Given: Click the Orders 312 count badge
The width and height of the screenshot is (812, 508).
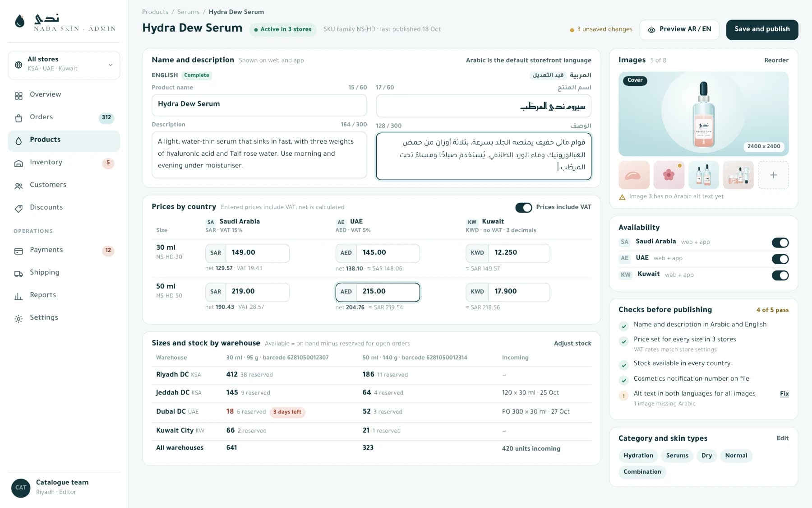Looking at the screenshot, I should (106, 117).
